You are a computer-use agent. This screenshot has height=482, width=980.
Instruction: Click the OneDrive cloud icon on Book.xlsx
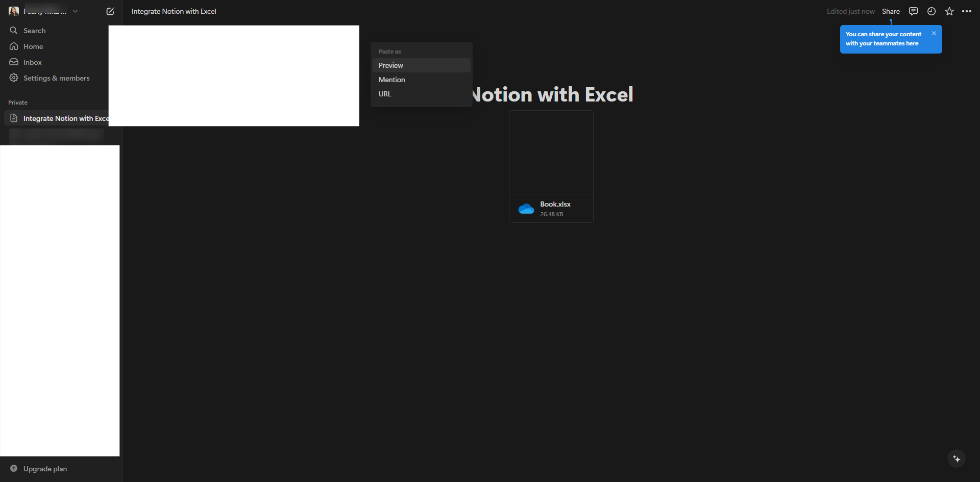[x=526, y=209]
